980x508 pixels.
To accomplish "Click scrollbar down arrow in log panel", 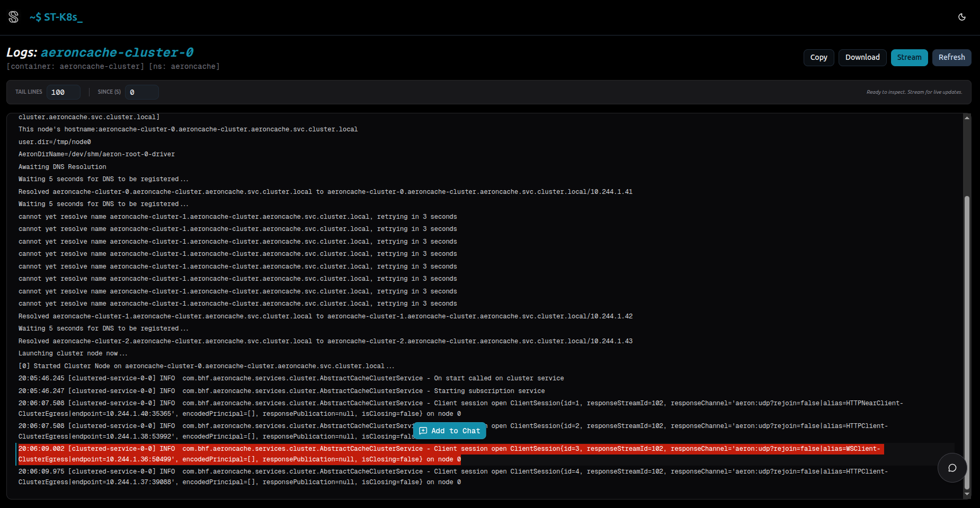I will coord(967,494).
